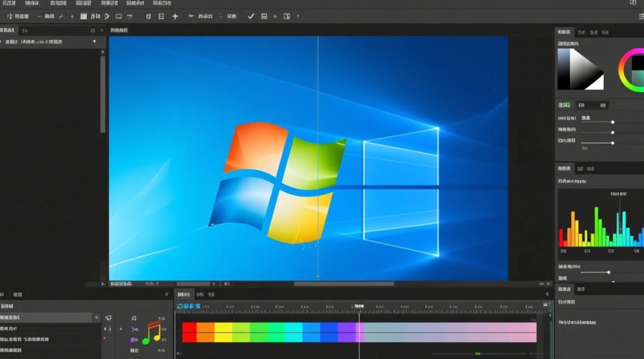Click the small play triangle in the top toolbar
The image size is (644, 359).
275,16
